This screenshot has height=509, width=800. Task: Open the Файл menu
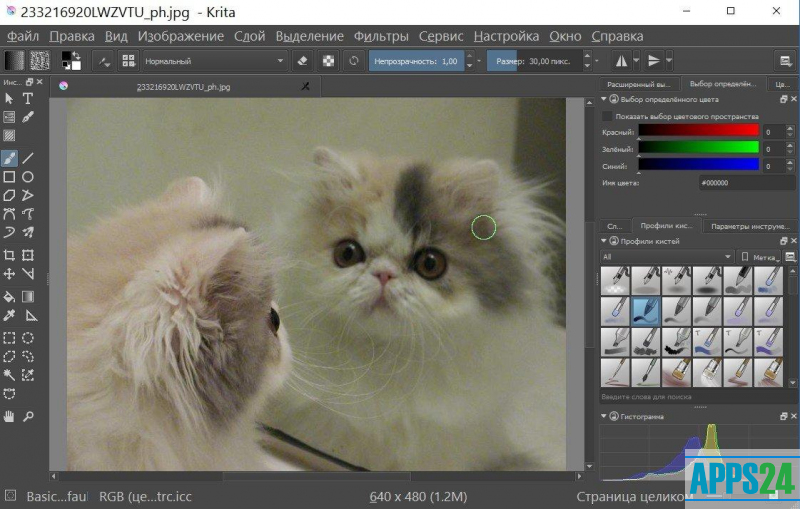coord(23,36)
